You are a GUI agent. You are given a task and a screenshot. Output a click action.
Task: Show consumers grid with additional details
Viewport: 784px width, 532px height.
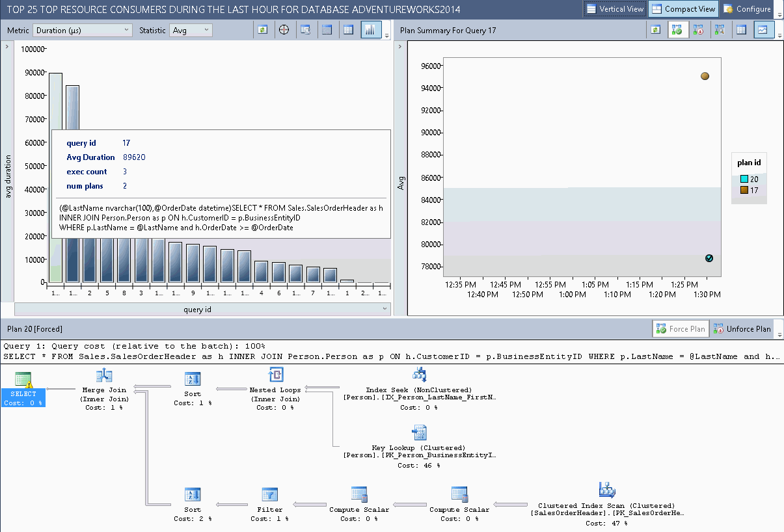(349, 29)
